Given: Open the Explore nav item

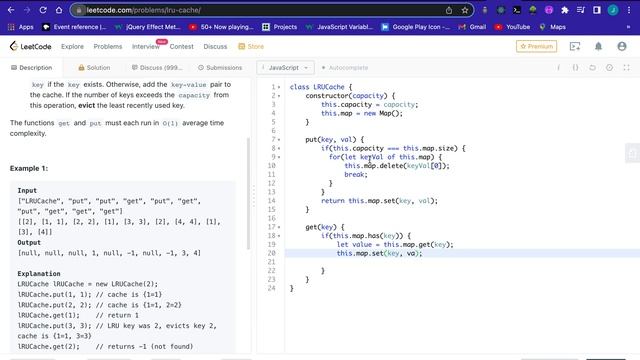Looking at the screenshot, I should point(72,47).
